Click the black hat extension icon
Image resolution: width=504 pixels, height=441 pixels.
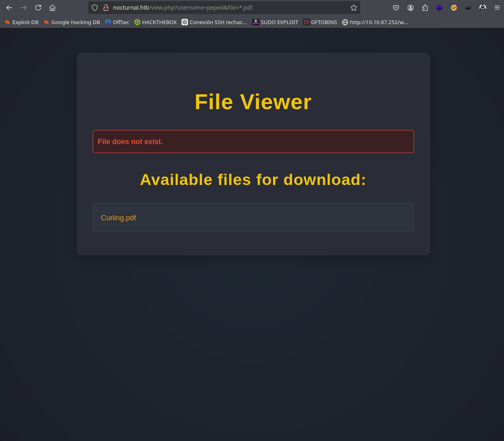tap(468, 8)
